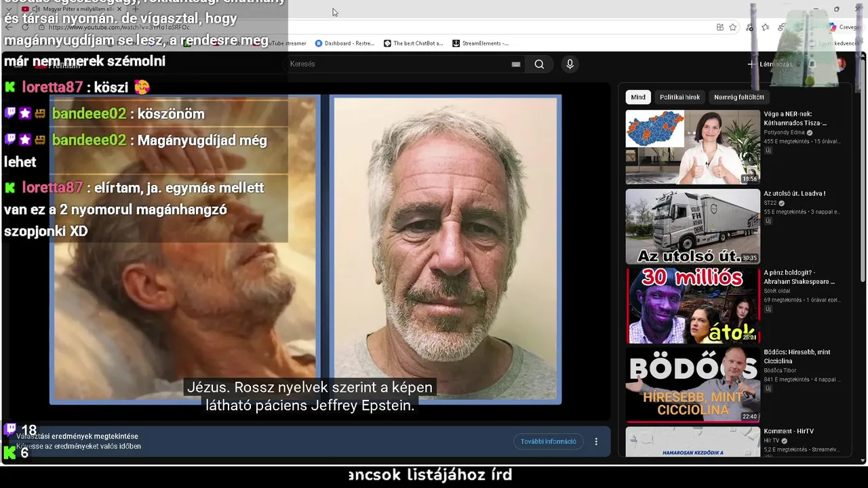Click the Választási eredmények megtekintése text
The image size is (868, 488).
coord(77,436)
